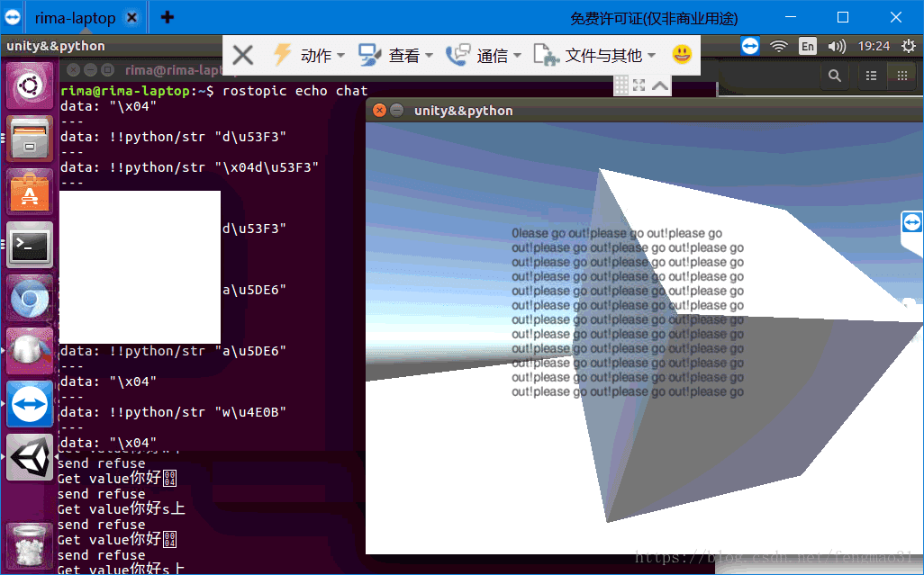Image resolution: width=924 pixels, height=575 pixels.
Task: Click the line data: !!python/str "w\u4E0B"
Action: pyautogui.click(x=173, y=412)
